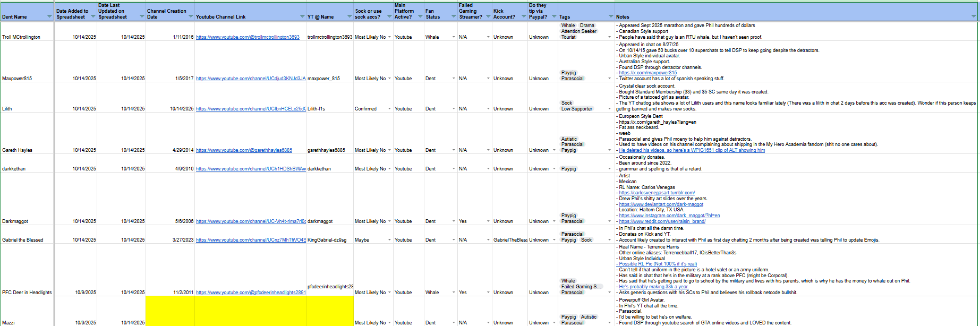Open the Youtube Channel Link filter
Viewport: 980px width, 326px height.
[302, 17]
